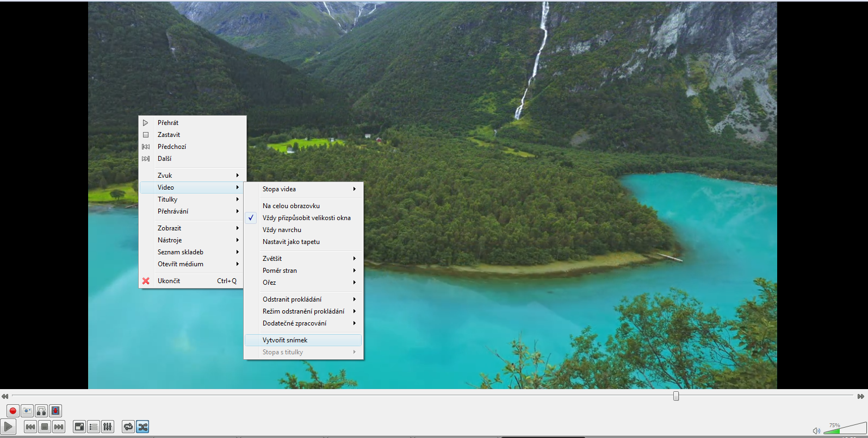The image size is (868, 438).
Task: Open the 'Dodatečné zpracování' submenu
Action: point(303,323)
